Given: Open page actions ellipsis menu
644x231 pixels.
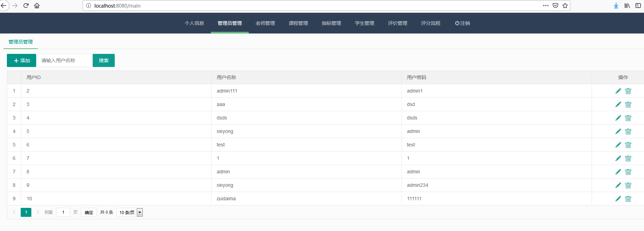Looking at the screenshot, I should (546, 6).
